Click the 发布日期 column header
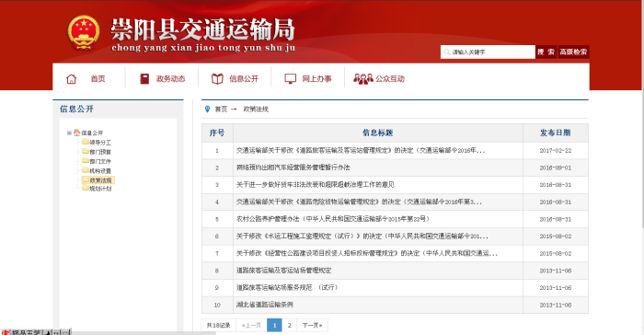Viewport: 644px width, 335px height. pyautogui.click(x=556, y=133)
